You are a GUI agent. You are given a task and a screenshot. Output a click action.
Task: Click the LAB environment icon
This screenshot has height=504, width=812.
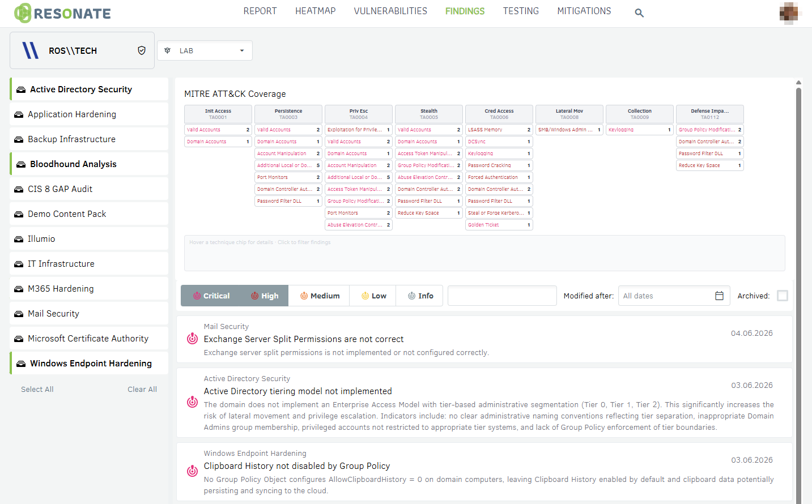pos(167,50)
